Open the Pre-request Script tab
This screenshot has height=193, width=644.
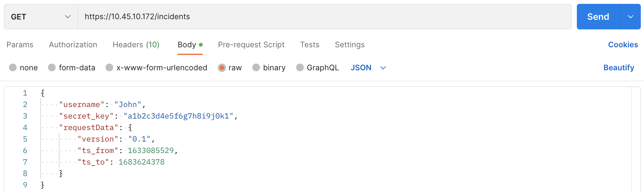tap(251, 45)
